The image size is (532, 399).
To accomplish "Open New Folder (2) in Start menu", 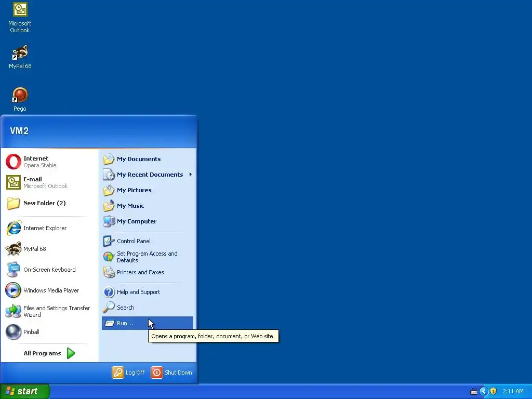I will 49,203.
